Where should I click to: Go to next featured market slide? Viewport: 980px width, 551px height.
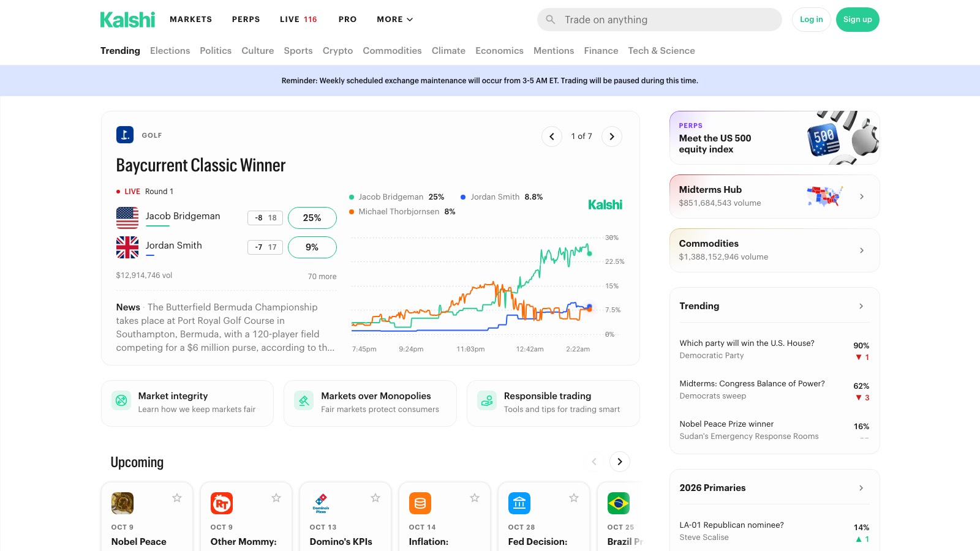[x=612, y=137]
